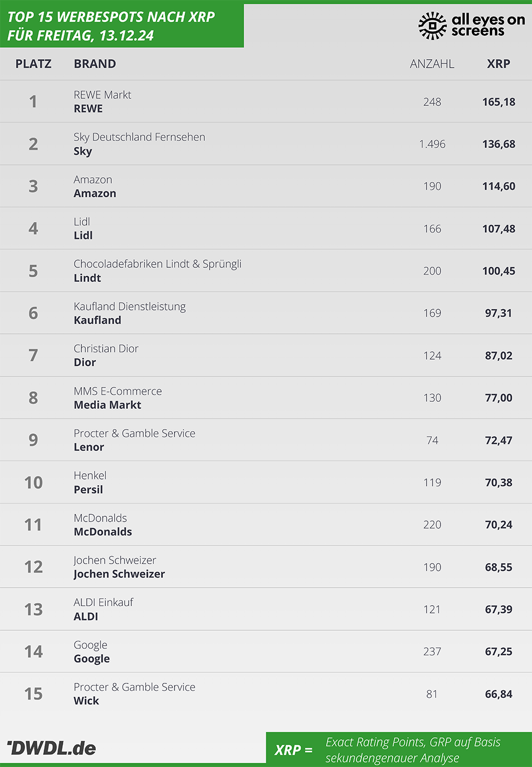The image size is (532, 767).
Task: Select the PLATZ column header
Action: 34,64
